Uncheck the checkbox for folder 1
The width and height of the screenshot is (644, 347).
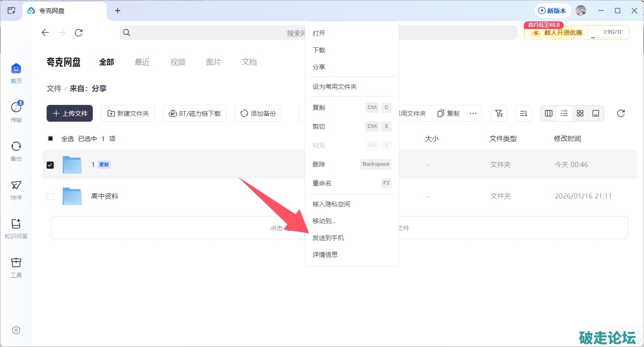tap(50, 165)
